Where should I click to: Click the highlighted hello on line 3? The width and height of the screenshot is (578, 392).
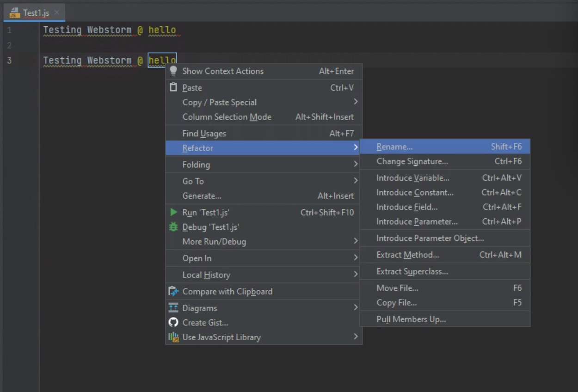click(162, 61)
